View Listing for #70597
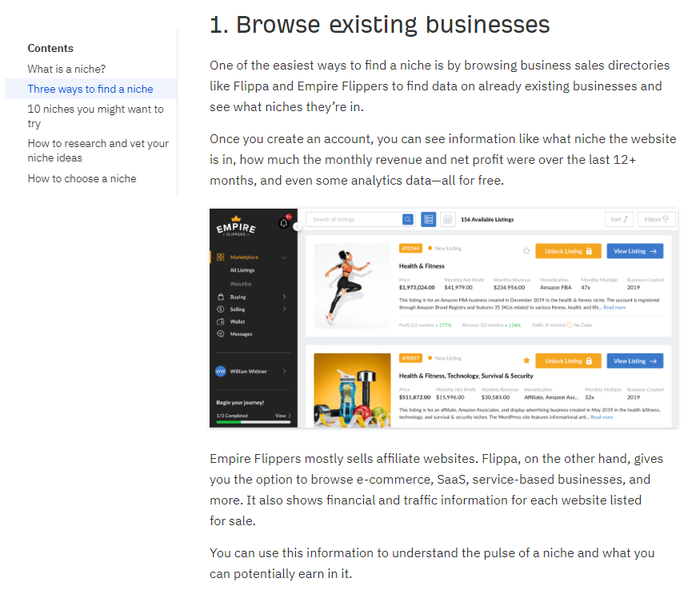 click(635, 361)
